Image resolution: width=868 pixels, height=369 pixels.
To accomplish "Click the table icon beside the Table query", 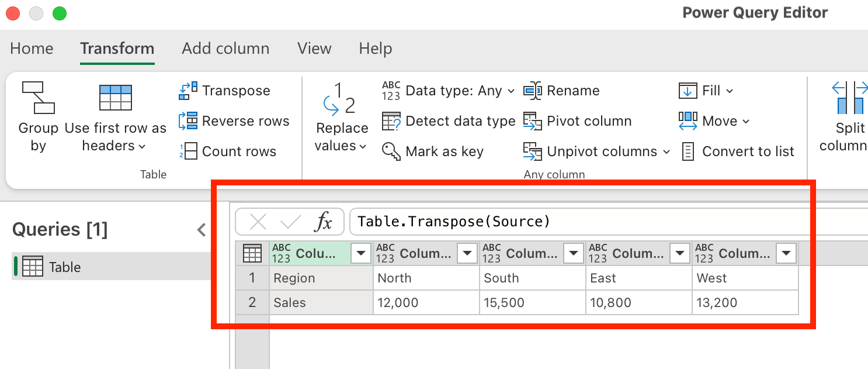I will [x=33, y=267].
